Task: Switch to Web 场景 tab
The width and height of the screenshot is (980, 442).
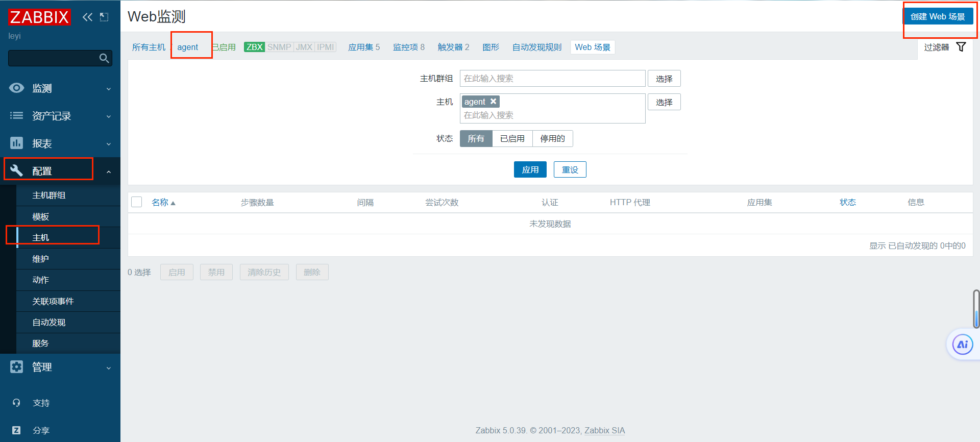Action: tap(593, 47)
